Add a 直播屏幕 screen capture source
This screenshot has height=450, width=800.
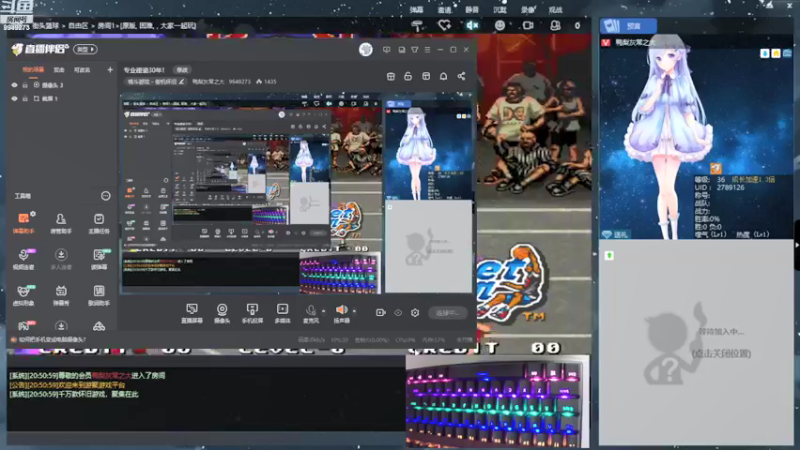coord(192,313)
